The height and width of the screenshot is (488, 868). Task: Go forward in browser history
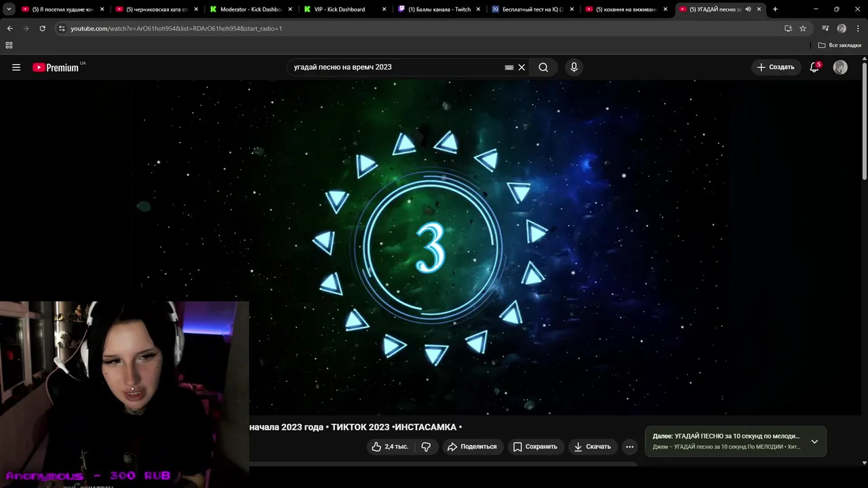(x=26, y=28)
